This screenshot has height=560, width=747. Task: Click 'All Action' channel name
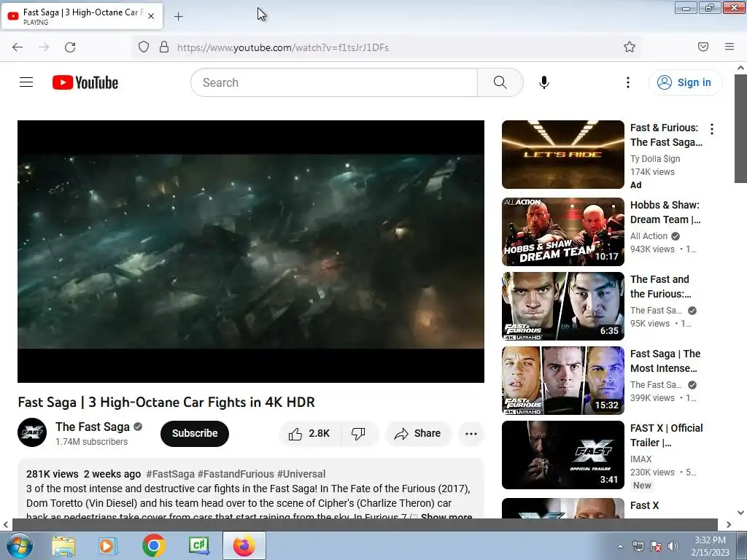pyautogui.click(x=649, y=236)
